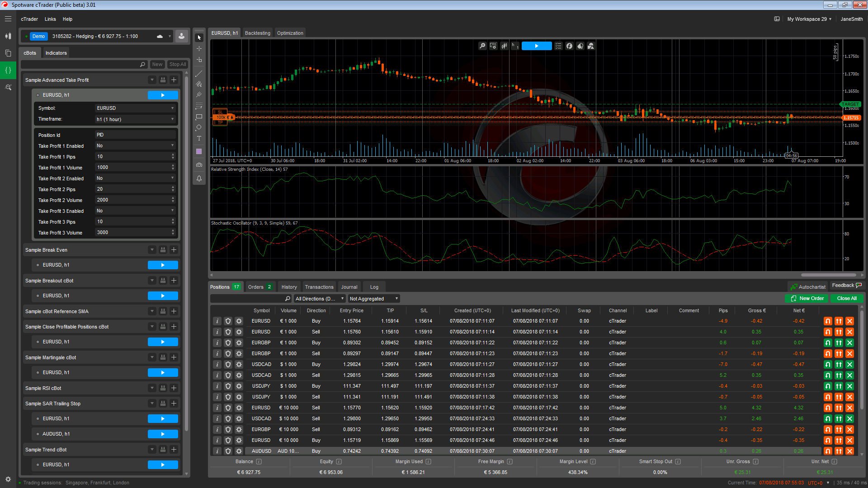The width and height of the screenshot is (868, 488).
Task: Expand the My Workspace 29 dropdown
Action: coord(809,19)
